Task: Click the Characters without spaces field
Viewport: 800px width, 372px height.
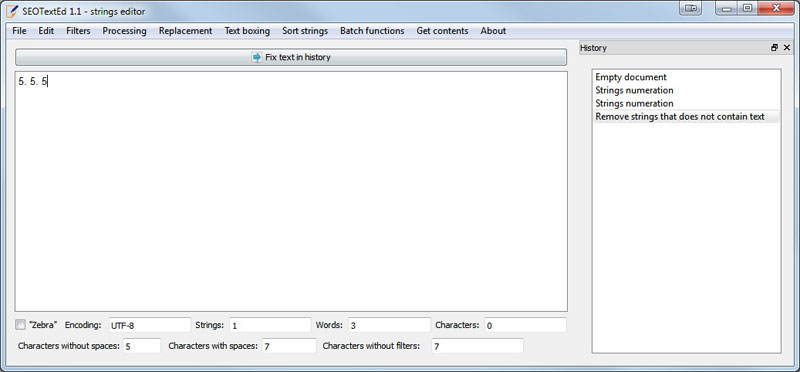Action: coord(142,345)
